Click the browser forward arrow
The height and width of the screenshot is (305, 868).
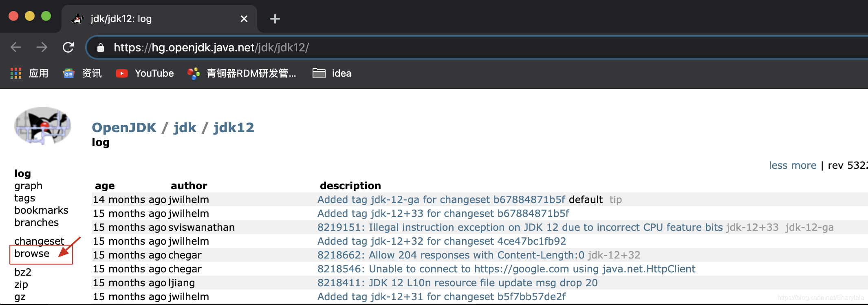42,47
